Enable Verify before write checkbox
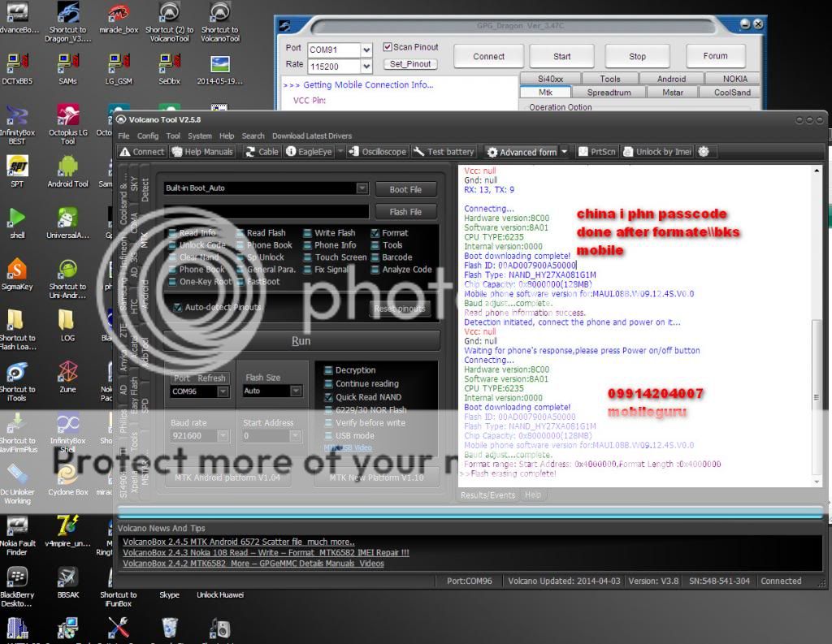The height and width of the screenshot is (644, 832). (x=328, y=423)
